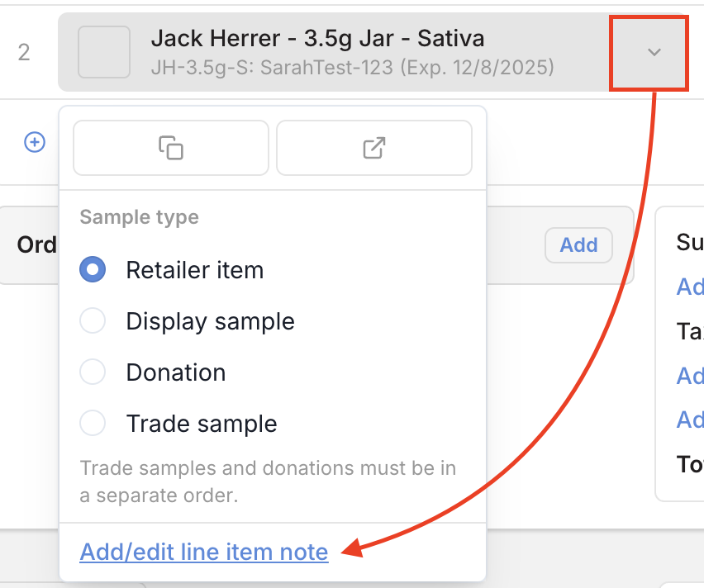Screen dimensions: 704x588
Task: Collapse the Jack Herrer line item chevron
Action: coord(654,52)
